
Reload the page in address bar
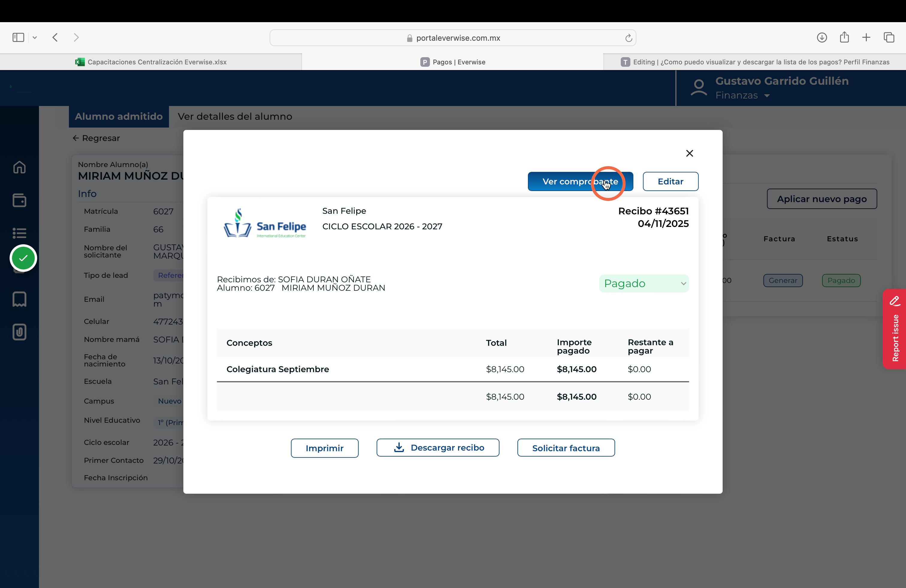tap(629, 38)
